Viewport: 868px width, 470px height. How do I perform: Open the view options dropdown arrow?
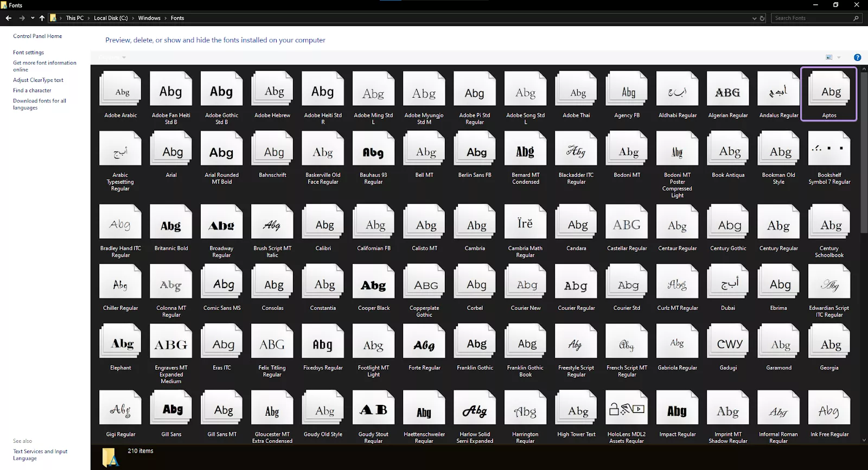pos(839,58)
